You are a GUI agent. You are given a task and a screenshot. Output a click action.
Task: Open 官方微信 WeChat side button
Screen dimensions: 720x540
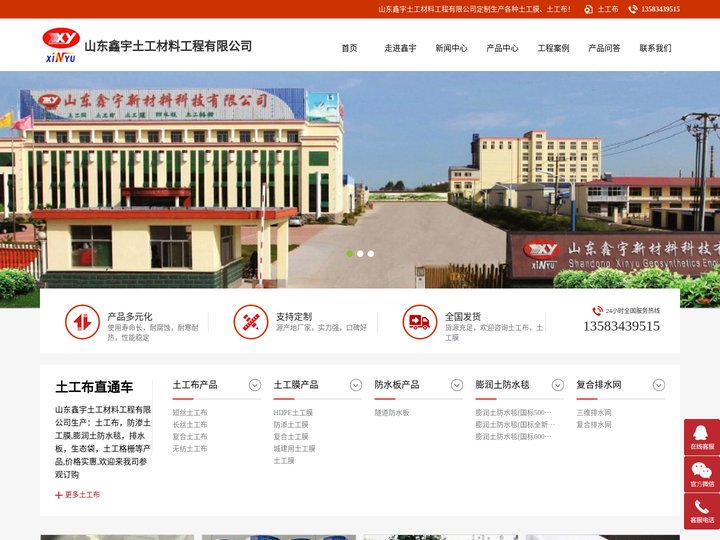pyautogui.click(x=702, y=474)
